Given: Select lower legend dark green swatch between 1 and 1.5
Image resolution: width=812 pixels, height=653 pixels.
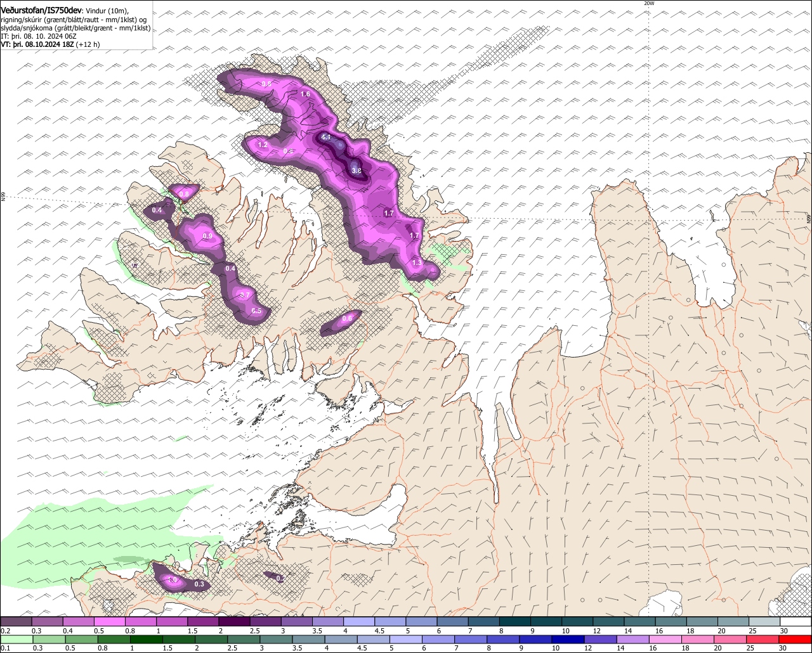Looking at the screenshot, I should tap(147, 639).
